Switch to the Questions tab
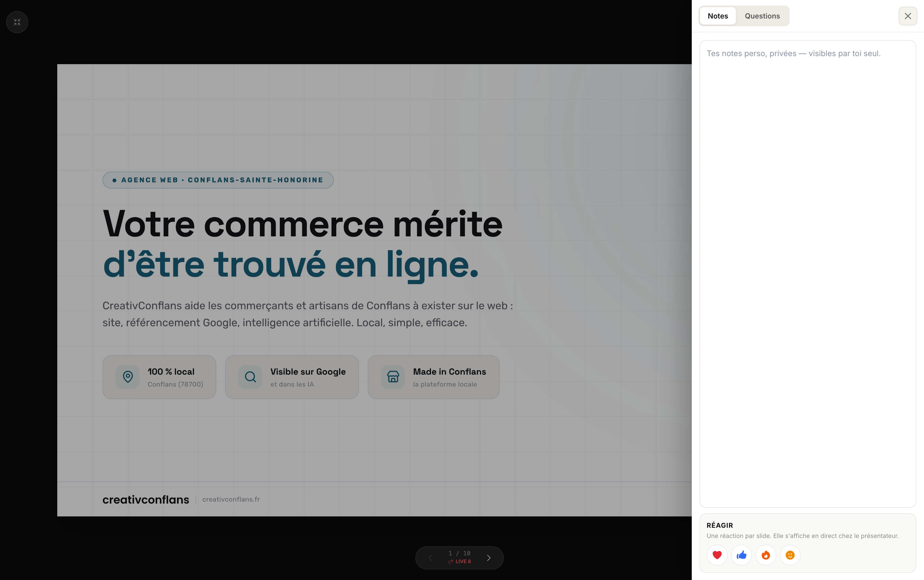924x580 pixels. (x=762, y=16)
